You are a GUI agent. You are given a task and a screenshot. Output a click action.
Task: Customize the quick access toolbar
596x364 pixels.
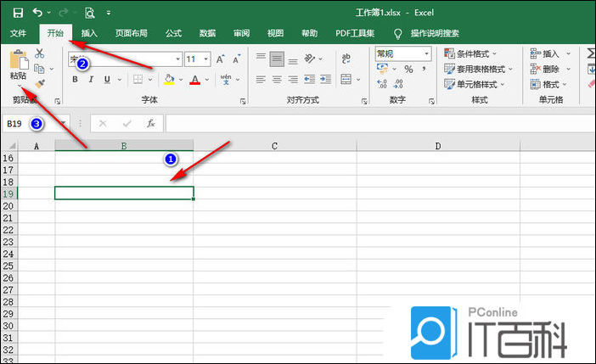coord(109,13)
